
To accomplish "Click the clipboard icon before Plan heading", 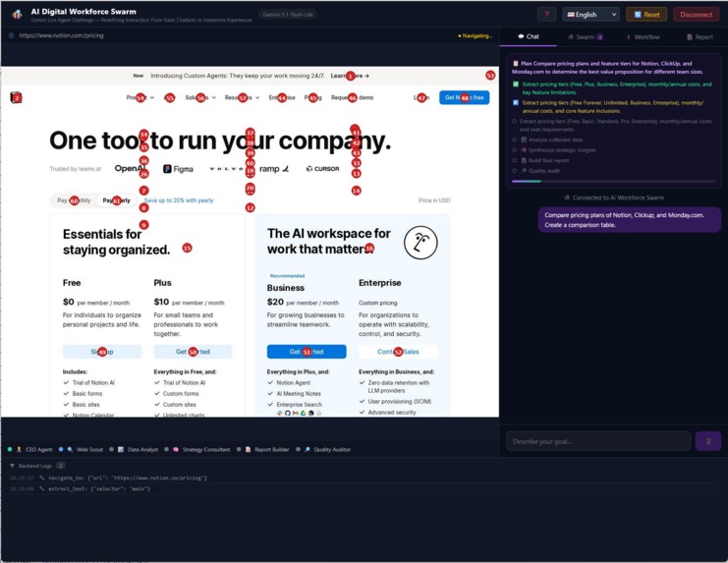I will (516, 64).
